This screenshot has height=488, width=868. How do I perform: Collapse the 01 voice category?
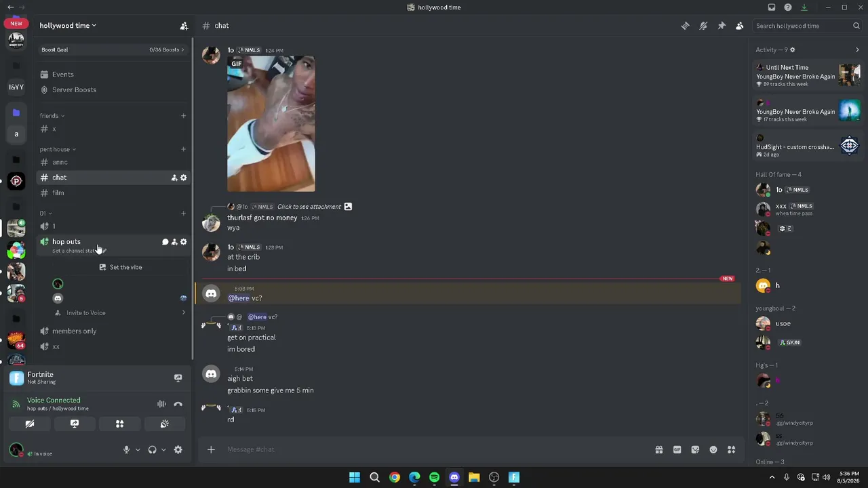[x=45, y=213]
